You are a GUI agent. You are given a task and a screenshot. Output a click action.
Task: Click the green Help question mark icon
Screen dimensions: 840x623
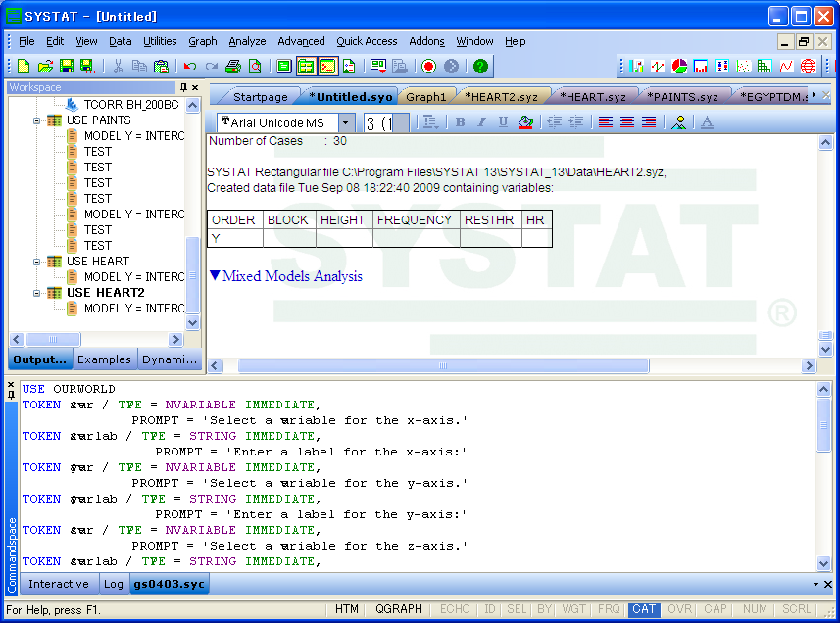click(x=480, y=67)
